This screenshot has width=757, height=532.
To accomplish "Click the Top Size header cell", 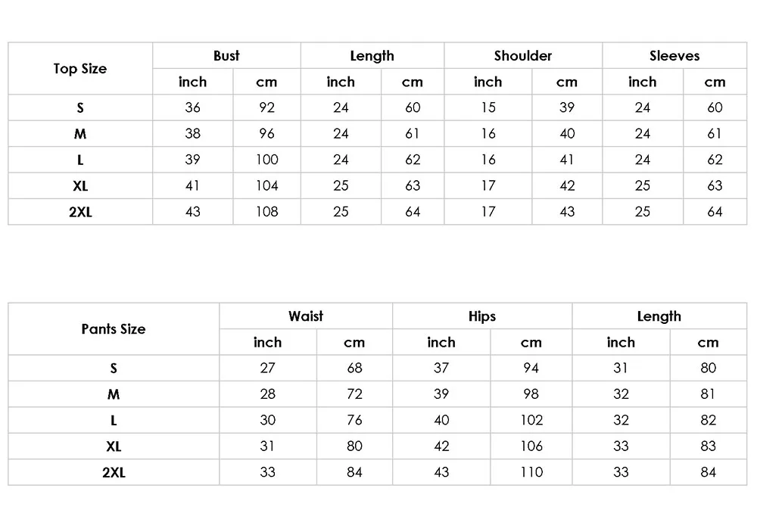I will tap(80, 69).
